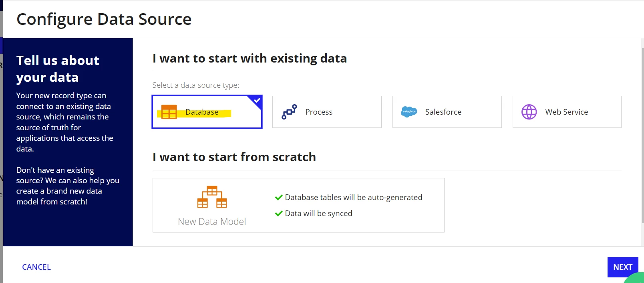Screen dimensions: 644x283
Task: Click the Web Service text label
Action: point(567,112)
